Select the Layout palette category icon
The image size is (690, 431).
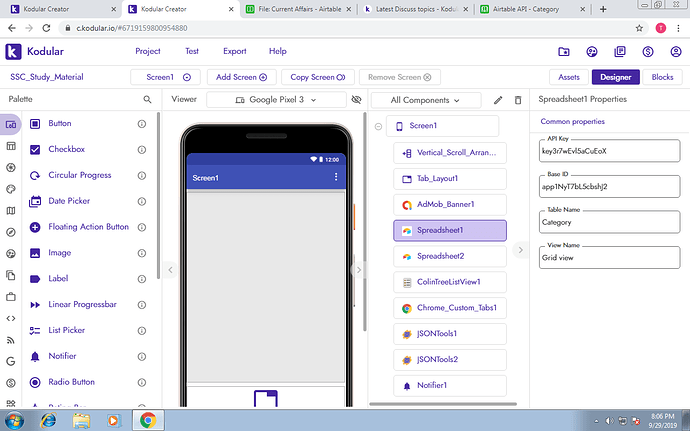(x=11, y=146)
